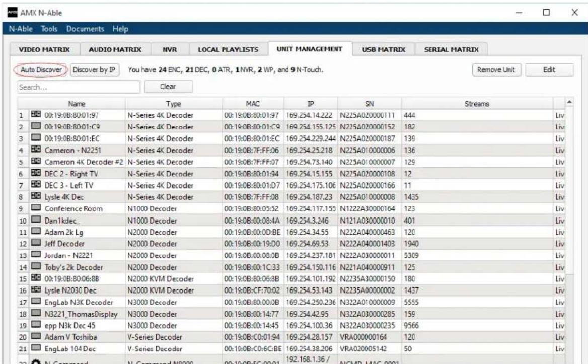Click the monitor icon beside EngLab N3K Decoder

36,302
